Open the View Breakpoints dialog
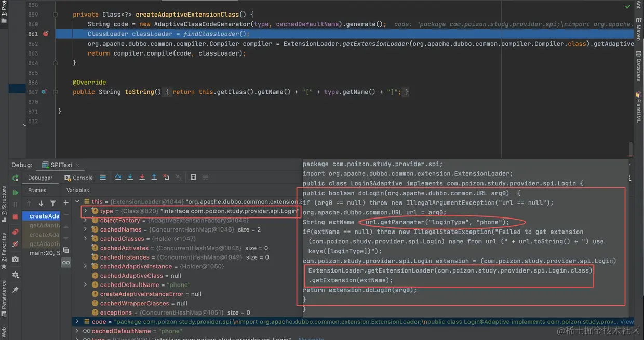The width and height of the screenshot is (644, 340). (16, 232)
